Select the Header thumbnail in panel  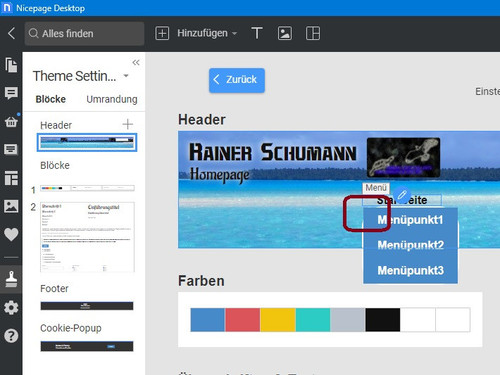[x=87, y=143]
